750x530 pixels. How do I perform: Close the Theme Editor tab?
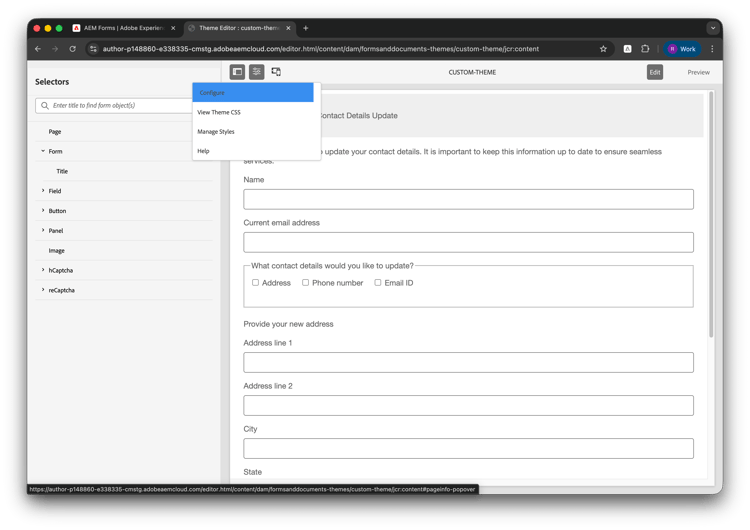point(288,28)
